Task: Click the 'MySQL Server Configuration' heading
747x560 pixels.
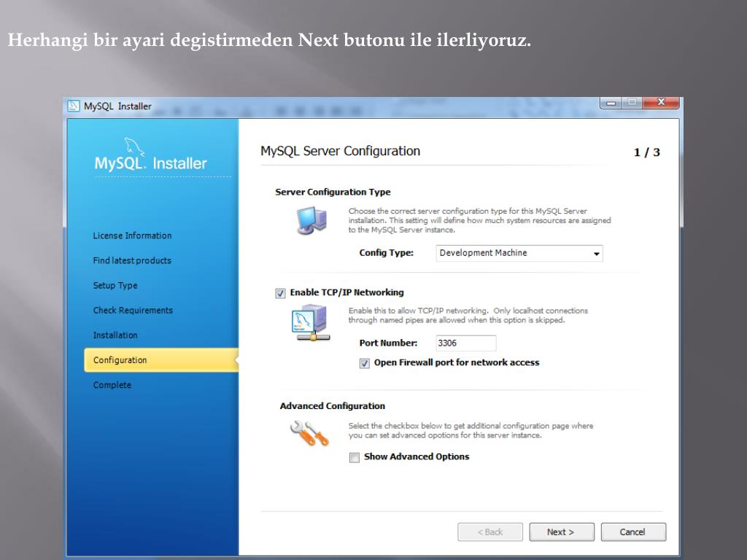Action: click(x=340, y=151)
